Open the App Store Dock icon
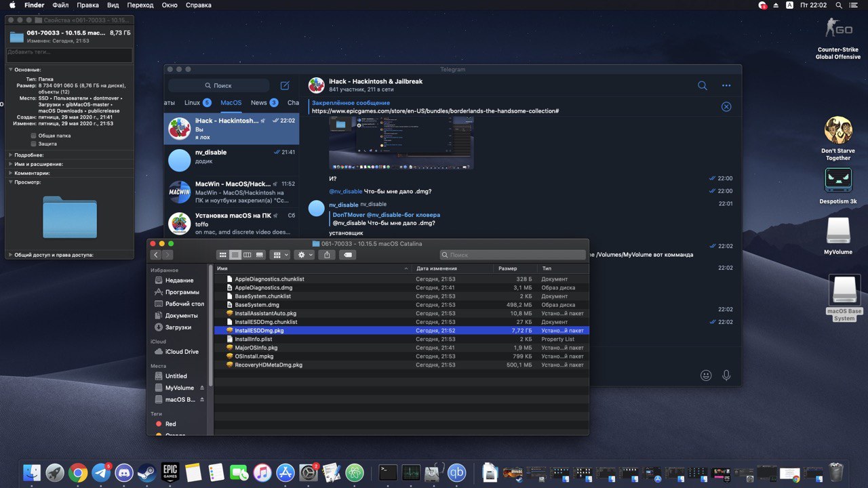 [285, 472]
